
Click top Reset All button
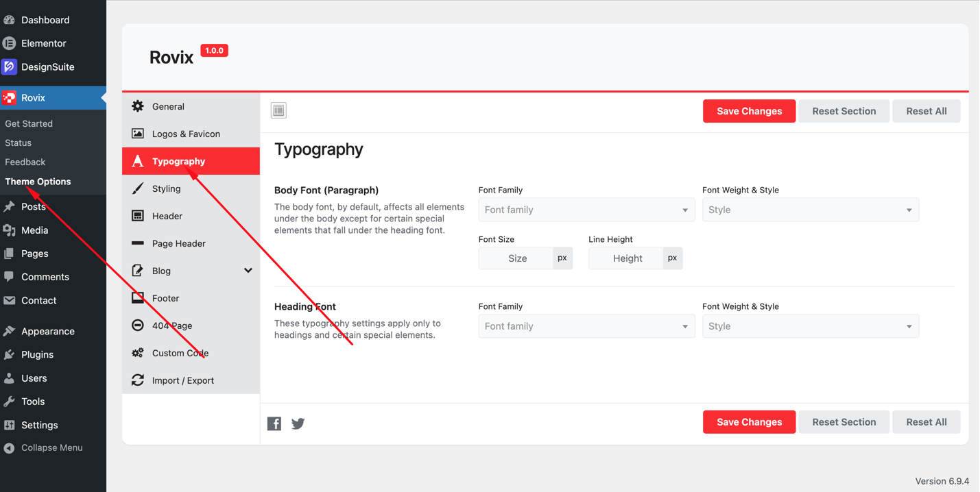click(927, 111)
